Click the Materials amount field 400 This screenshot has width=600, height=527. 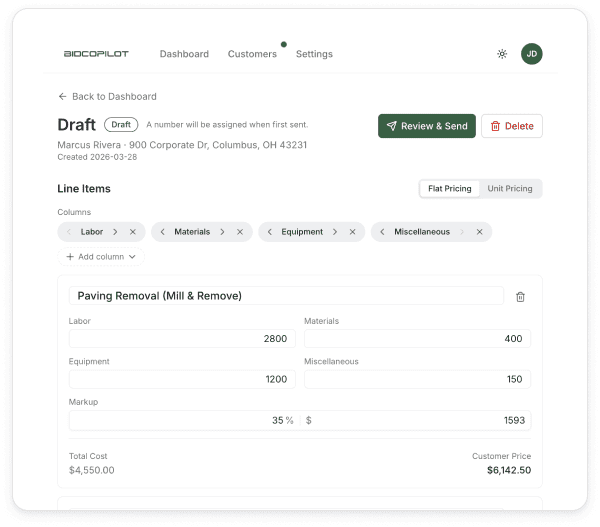click(x=417, y=339)
